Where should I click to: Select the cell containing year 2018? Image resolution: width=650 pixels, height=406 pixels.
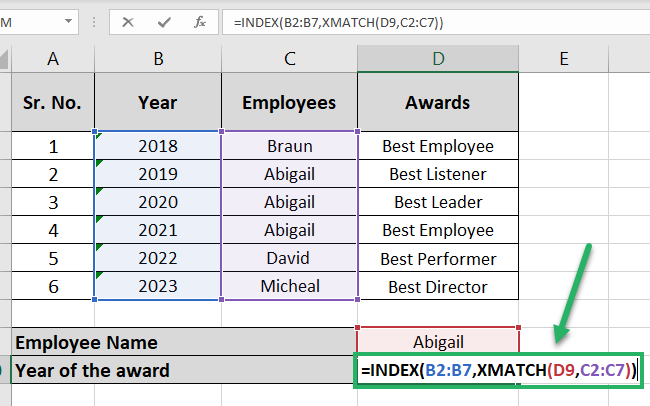158,146
